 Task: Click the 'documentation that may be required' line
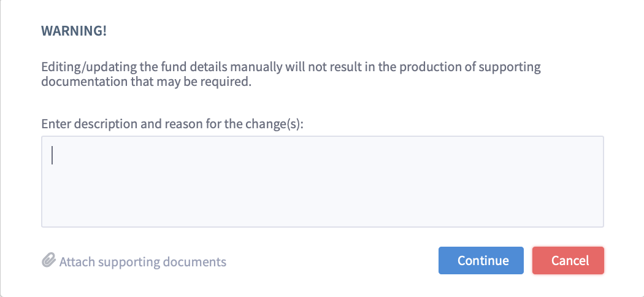click(x=146, y=82)
